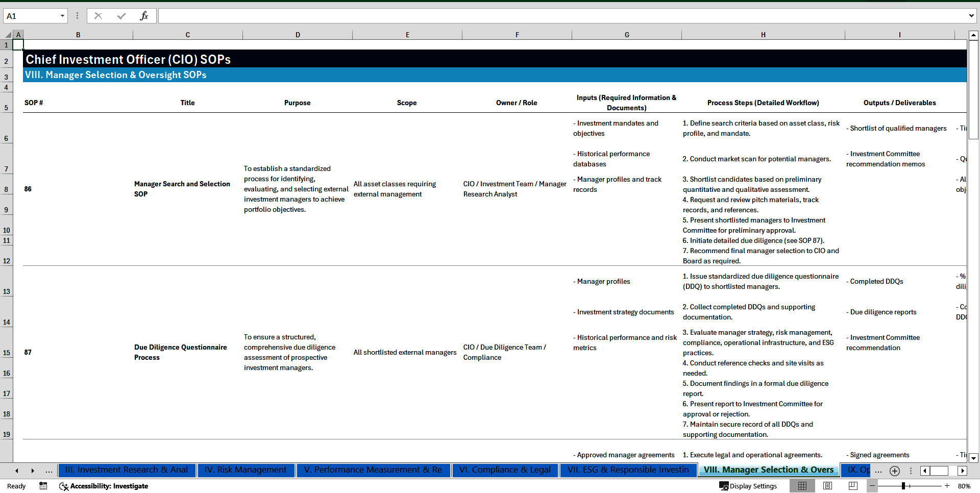Open the Name Box dropdown arrow
Screen dimensions: 980x493
63,16
